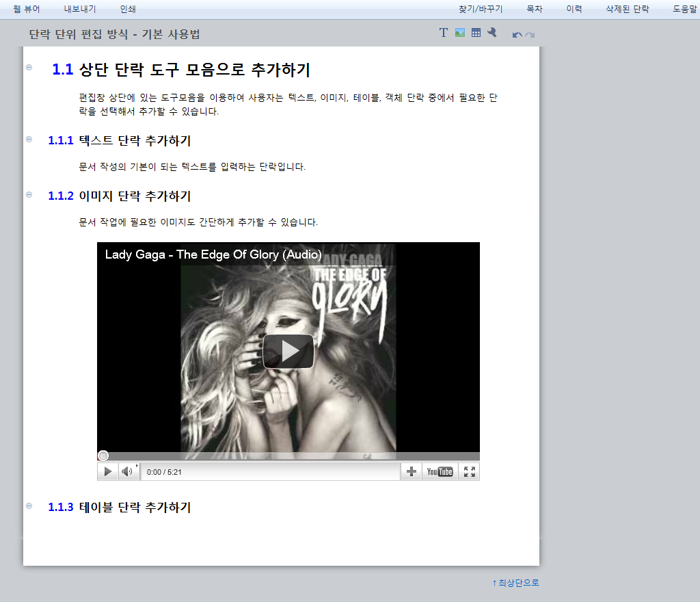Click the heading 테이블 단락 추가하기
The height and width of the screenshot is (602, 700).
(135, 508)
